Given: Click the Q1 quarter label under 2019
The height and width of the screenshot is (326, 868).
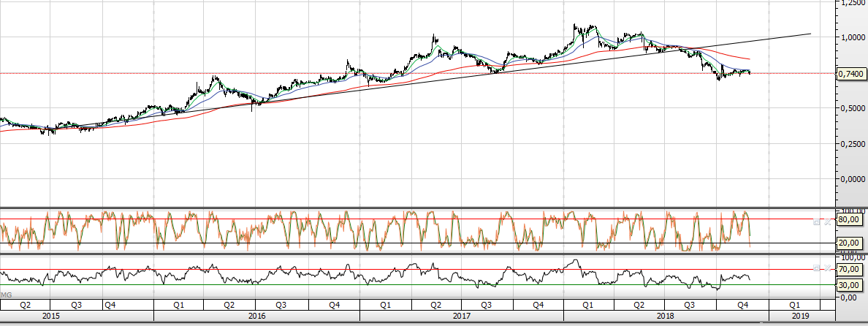Looking at the screenshot, I should tap(794, 304).
